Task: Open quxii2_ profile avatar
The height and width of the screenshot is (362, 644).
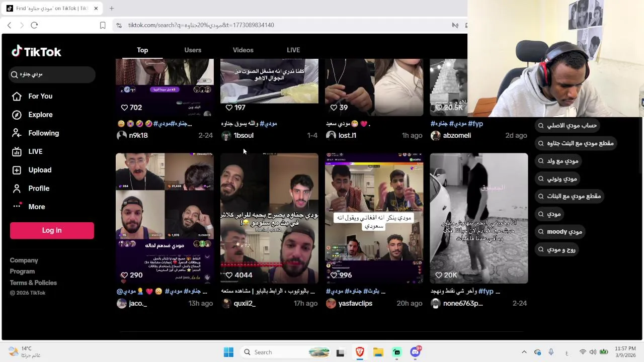Action: pyautogui.click(x=226, y=303)
